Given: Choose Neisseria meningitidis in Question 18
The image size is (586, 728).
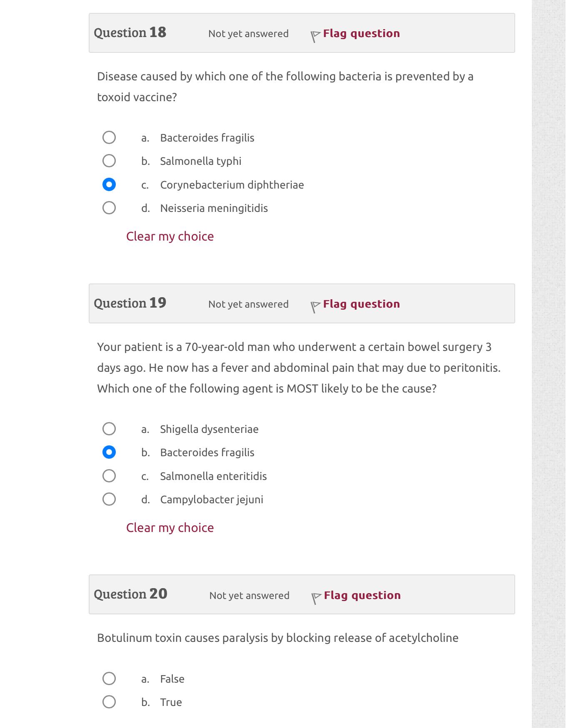Looking at the screenshot, I should [x=109, y=207].
